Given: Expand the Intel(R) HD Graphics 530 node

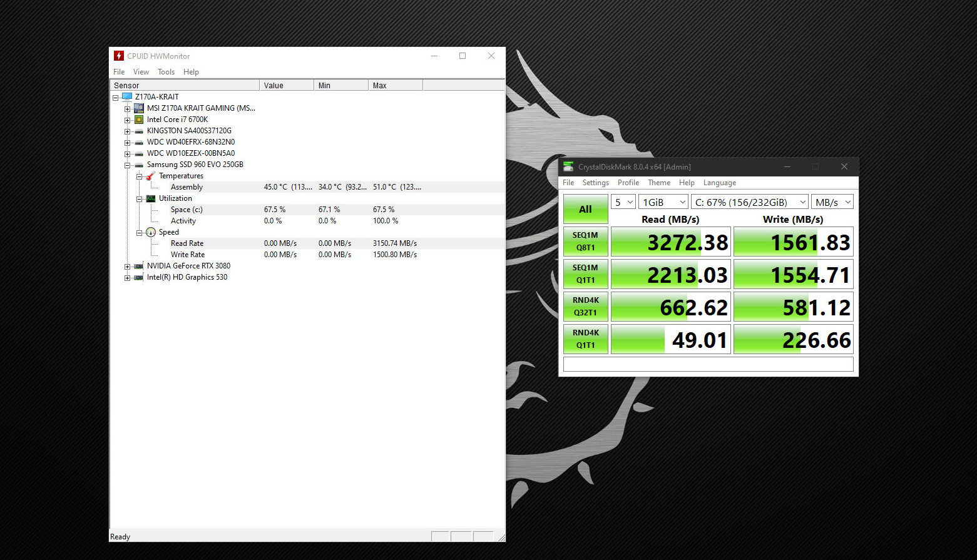Looking at the screenshot, I should [128, 278].
